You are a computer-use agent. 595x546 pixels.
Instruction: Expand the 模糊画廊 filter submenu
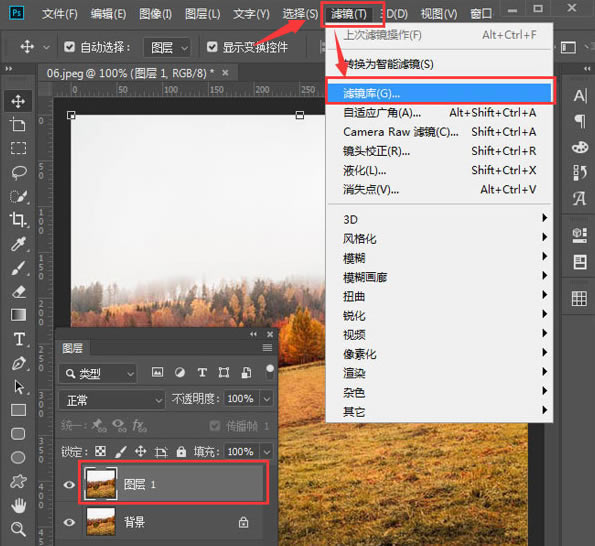(439, 277)
